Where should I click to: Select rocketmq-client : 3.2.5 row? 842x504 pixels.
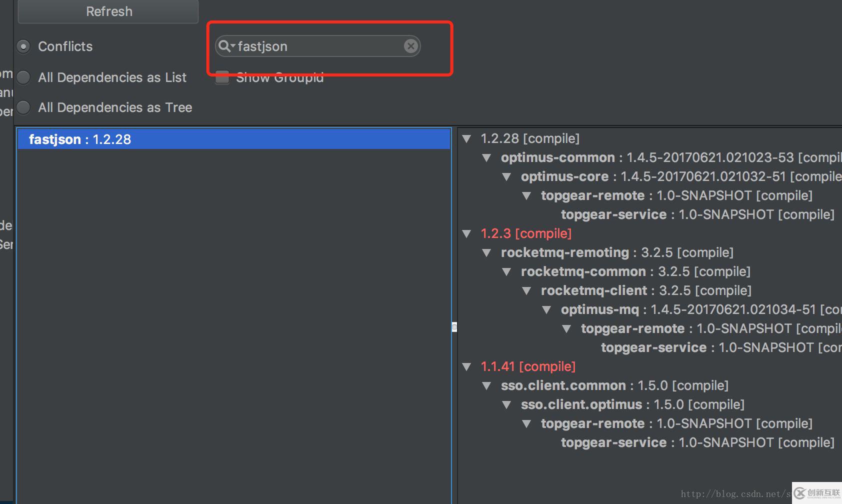point(646,290)
